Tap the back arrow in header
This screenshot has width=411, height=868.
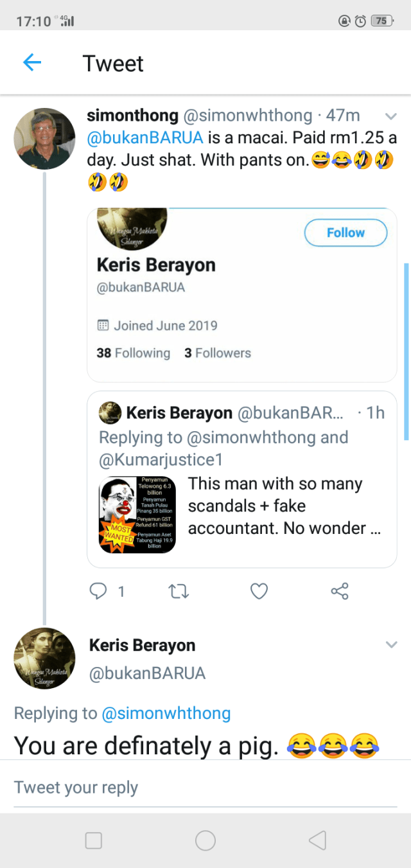pos(32,62)
